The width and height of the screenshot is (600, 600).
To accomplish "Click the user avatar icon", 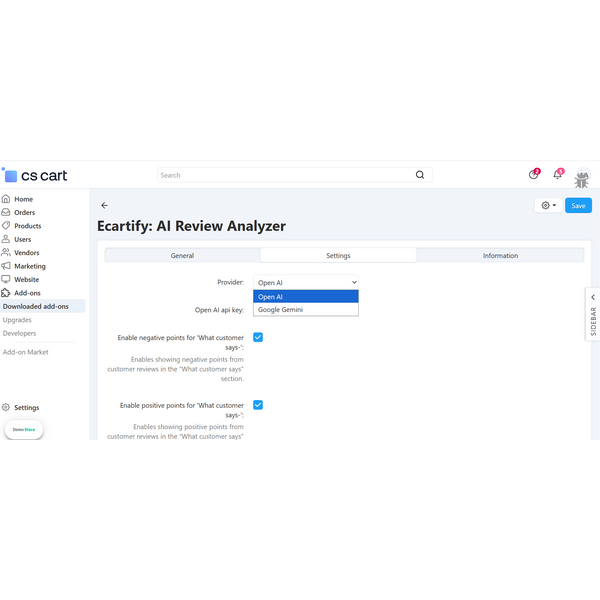I will click(x=582, y=176).
